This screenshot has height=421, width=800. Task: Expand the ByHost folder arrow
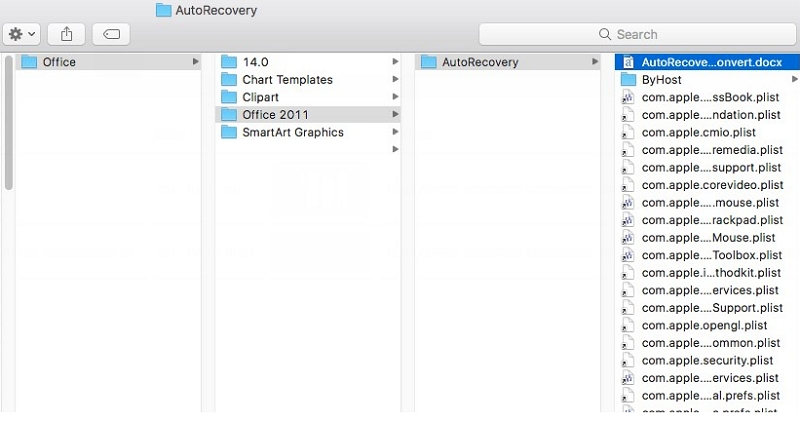click(x=795, y=80)
